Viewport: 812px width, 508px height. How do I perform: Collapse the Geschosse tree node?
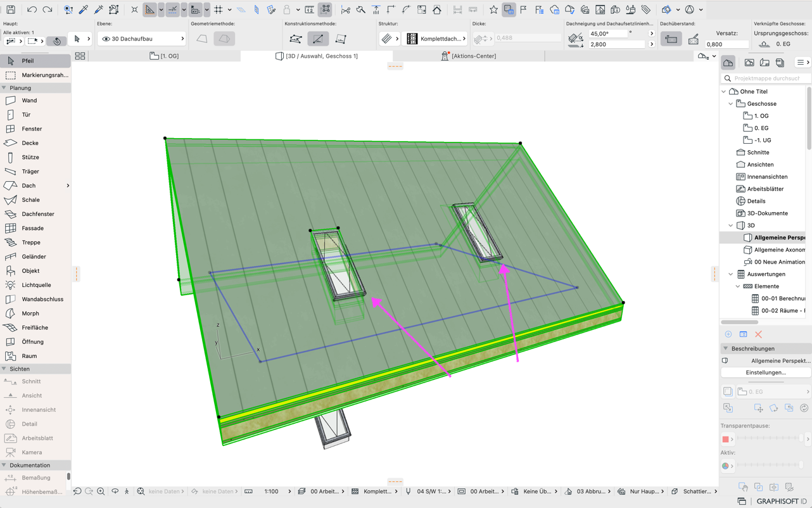731,104
